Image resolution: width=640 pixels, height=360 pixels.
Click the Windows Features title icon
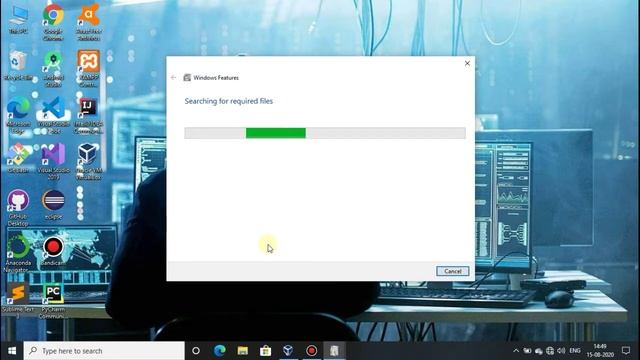(x=187, y=78)
